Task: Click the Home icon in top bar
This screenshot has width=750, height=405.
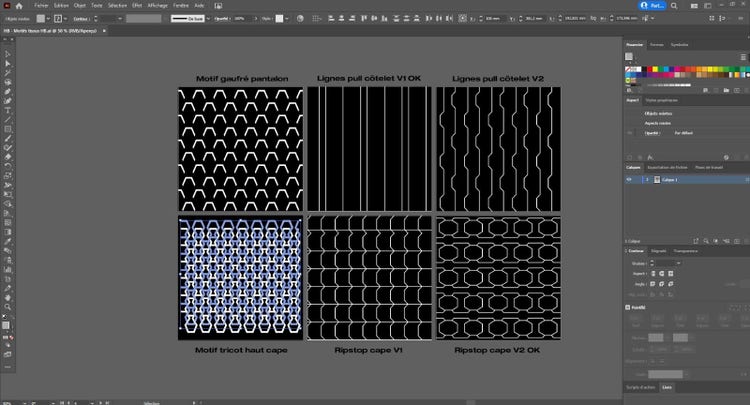Action: tap(20, 5)
